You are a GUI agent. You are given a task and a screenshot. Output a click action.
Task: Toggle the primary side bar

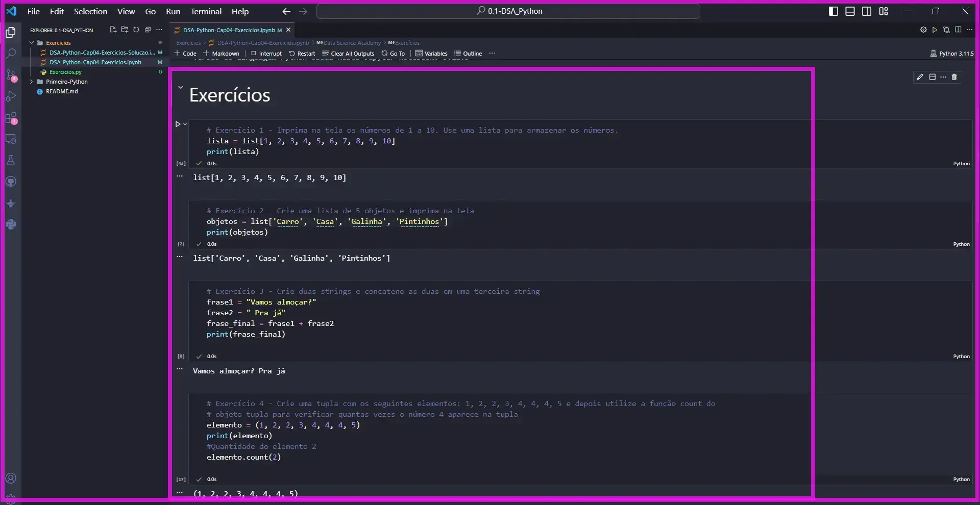tap(834, 11)
